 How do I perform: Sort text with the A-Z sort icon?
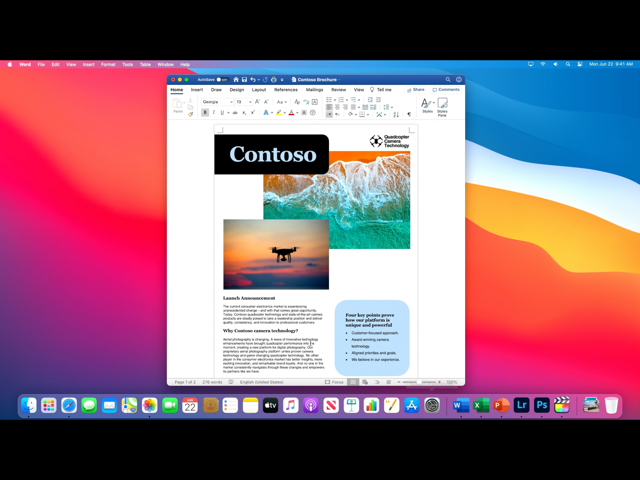396,114
